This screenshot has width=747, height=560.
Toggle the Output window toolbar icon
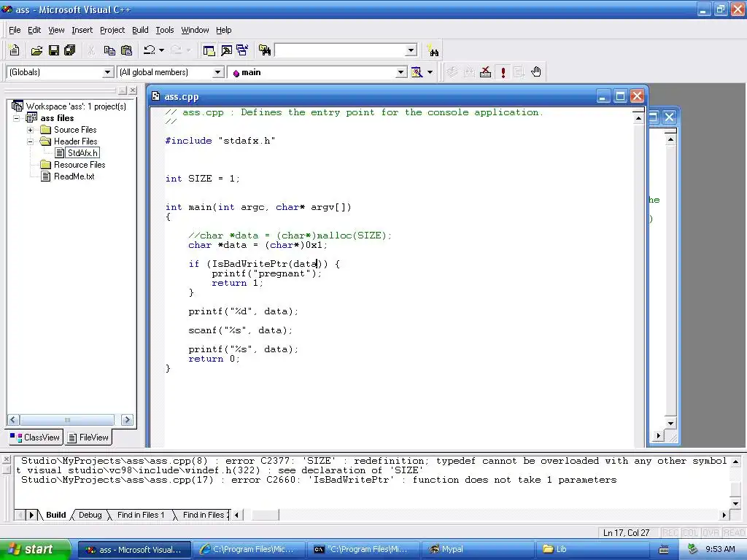[226, 50]
